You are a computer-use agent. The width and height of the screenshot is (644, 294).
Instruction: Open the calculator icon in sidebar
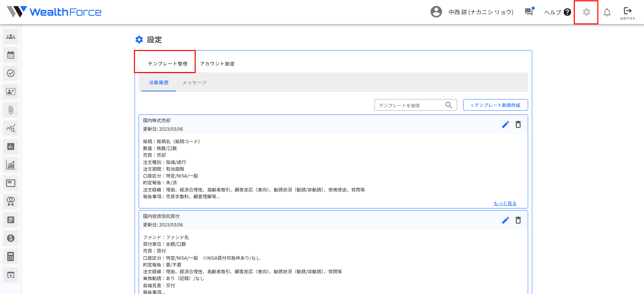click(x=11, y=257)
